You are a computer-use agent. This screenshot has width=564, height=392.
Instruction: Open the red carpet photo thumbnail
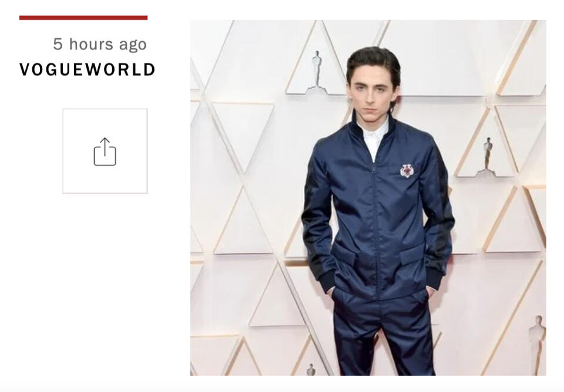coord(368,197)
